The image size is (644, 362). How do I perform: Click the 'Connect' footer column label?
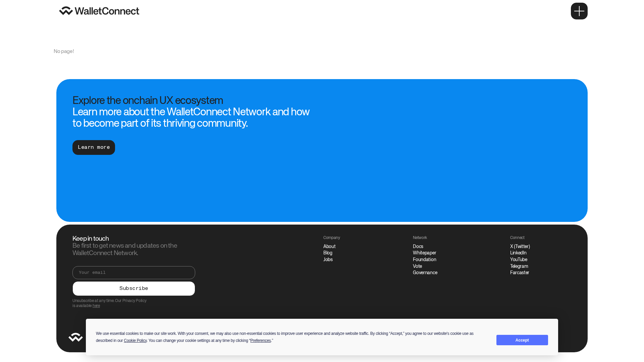coord(517,238)
